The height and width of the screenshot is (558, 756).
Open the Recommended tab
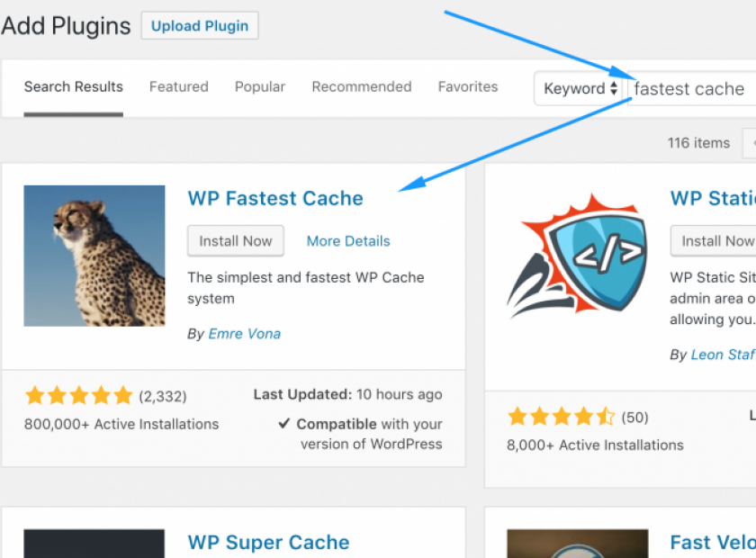pyautogui.click(x=362, y=87)
